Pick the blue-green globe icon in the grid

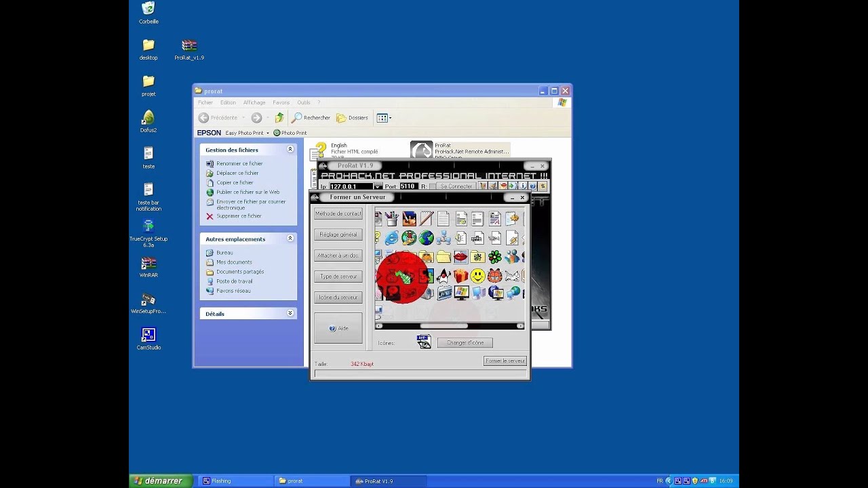point(426,238)
